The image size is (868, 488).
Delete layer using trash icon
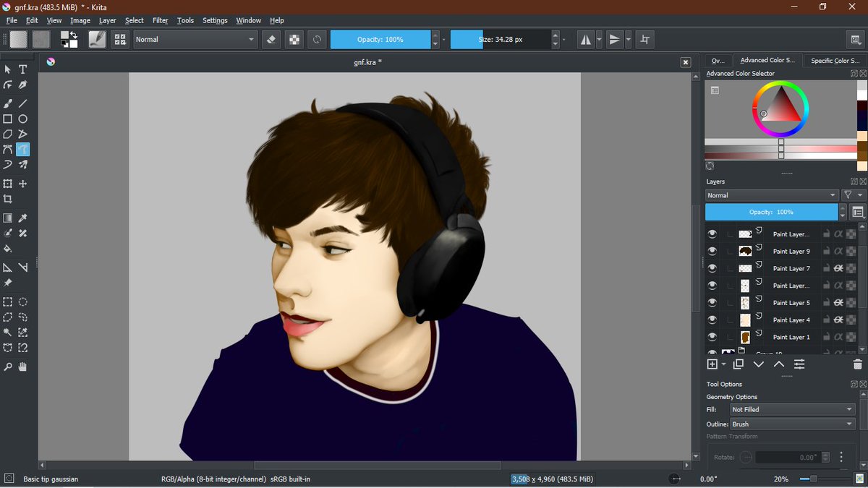pyautogui.click(x=858, y=364)
